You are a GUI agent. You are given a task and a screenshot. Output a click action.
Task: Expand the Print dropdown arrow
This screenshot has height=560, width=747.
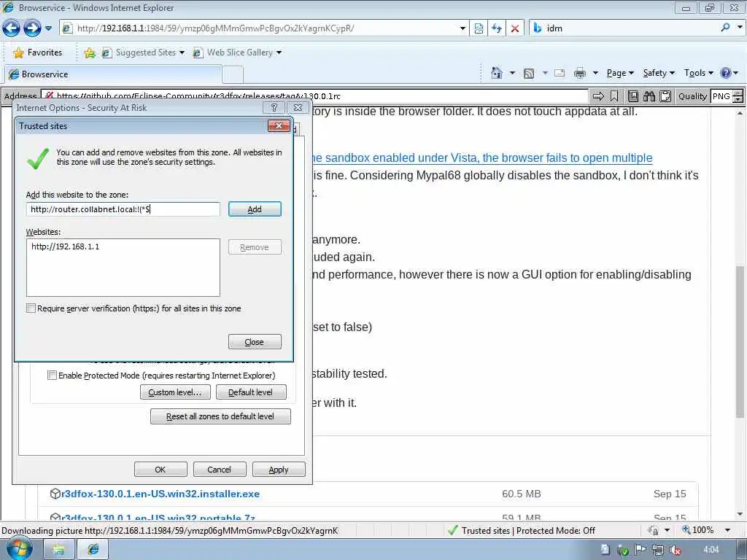pos(595,73)
